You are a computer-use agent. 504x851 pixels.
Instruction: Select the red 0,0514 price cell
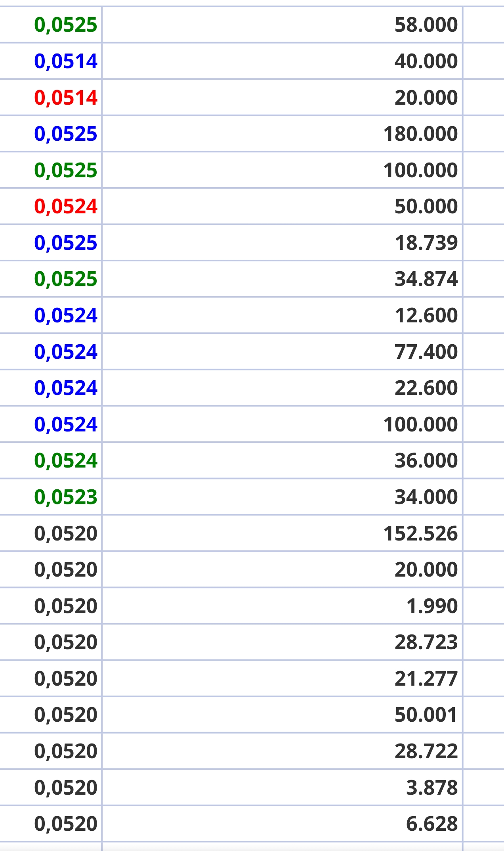(66, 98)
